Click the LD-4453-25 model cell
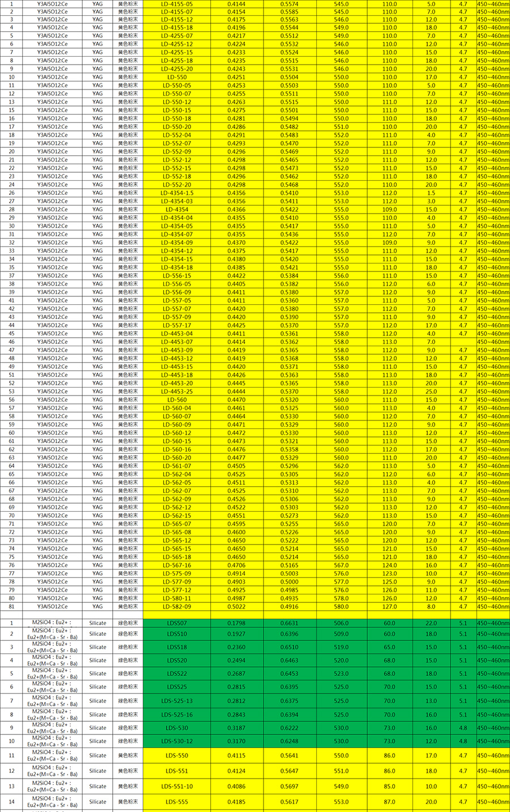 (x=177, y=392)
